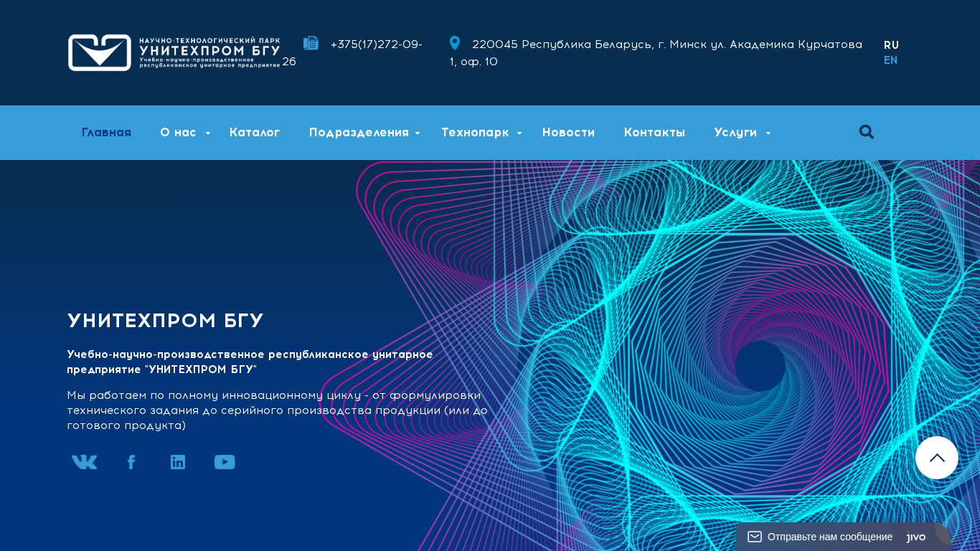Viewport: 980px width, 551px height.
Task: Click the УНИТЕХПРОМ БГУ main heading
Action: pos(166,320)
